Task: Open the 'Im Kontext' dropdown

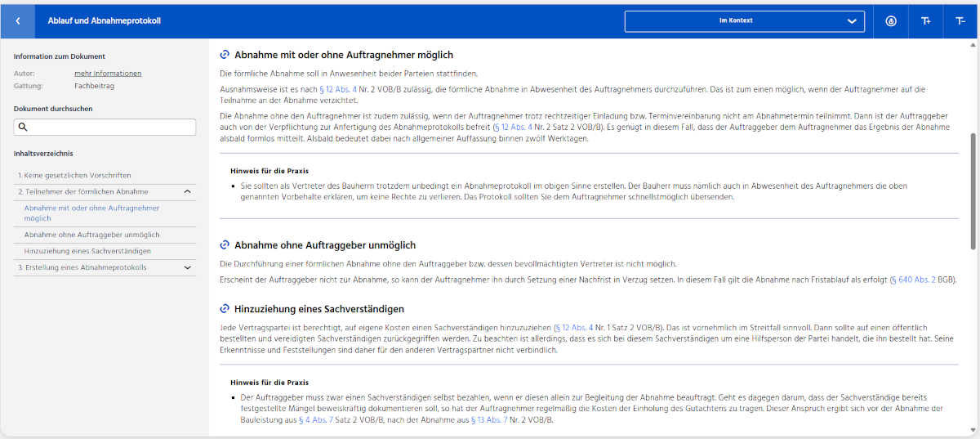Action: tap(743, 20)
